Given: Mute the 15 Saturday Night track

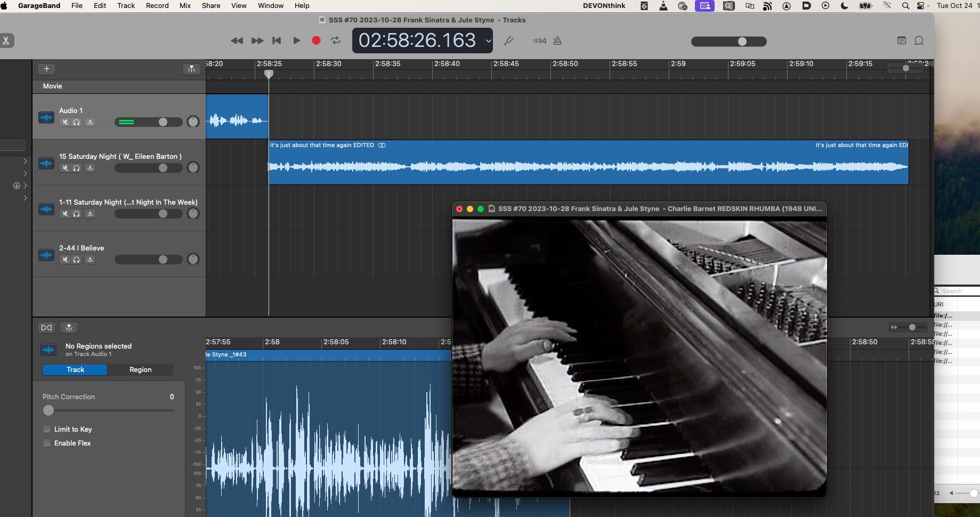Looking at the screenshot, I should pyautogui.click(x=65, y=168).
